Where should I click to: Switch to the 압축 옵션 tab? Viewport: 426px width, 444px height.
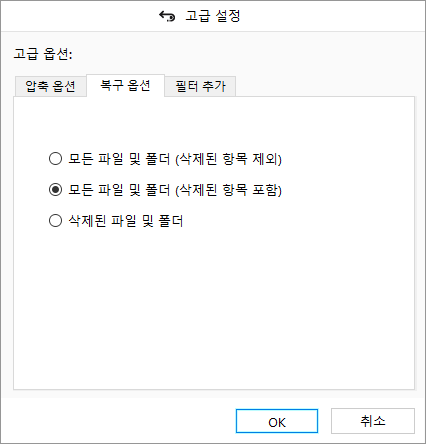50,87
